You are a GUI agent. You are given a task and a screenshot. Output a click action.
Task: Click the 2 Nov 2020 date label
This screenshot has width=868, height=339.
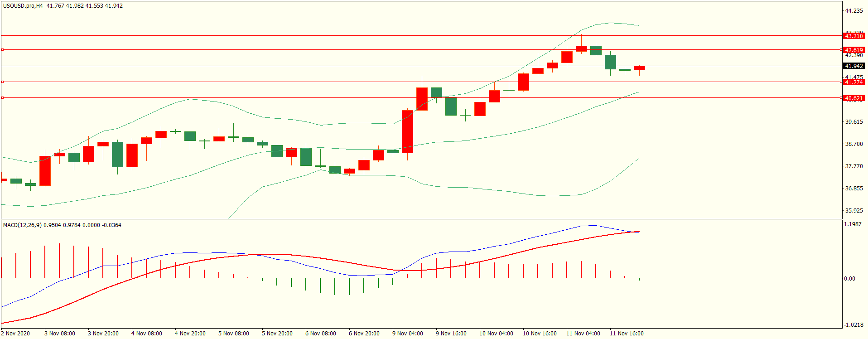click(16, 334)
